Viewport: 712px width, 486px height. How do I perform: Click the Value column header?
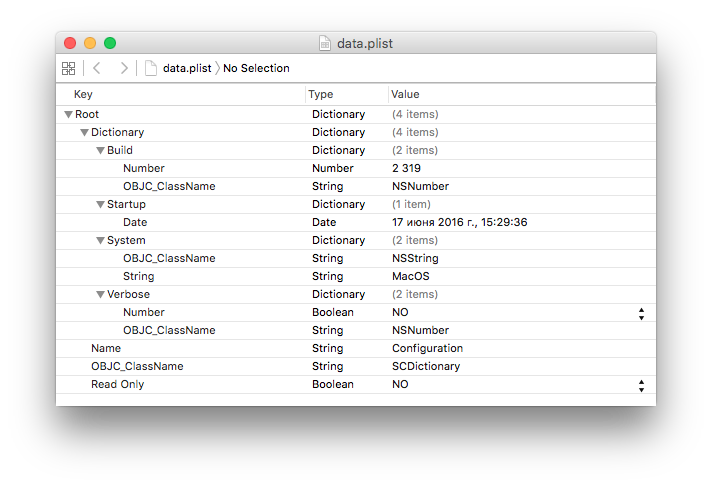(x=406, y=94)
